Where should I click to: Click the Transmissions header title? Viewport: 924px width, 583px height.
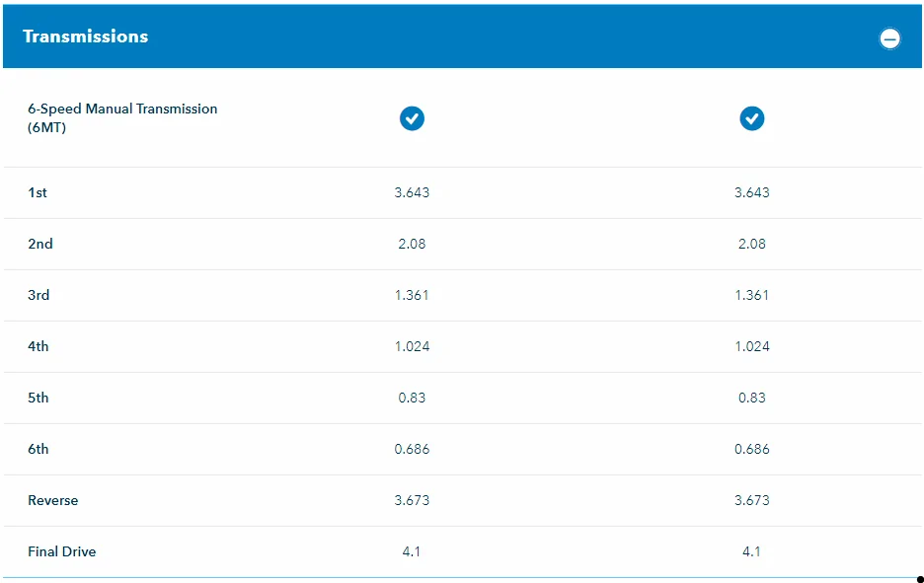[86, 36]
